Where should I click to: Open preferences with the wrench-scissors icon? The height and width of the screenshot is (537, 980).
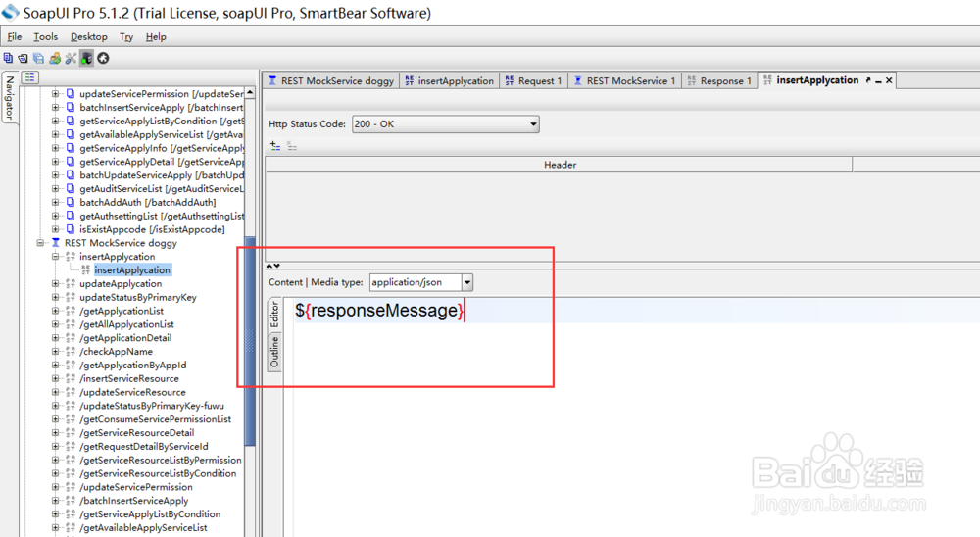[71, 58]
